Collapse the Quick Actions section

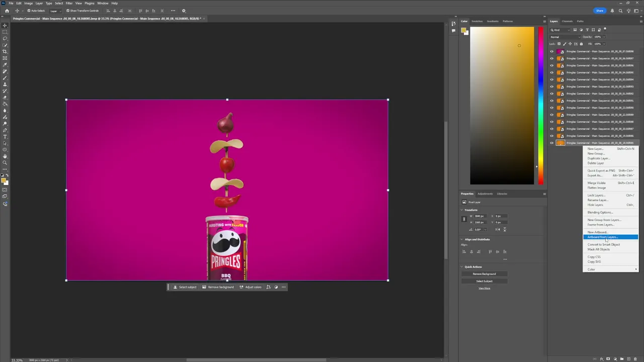[462, 267]
